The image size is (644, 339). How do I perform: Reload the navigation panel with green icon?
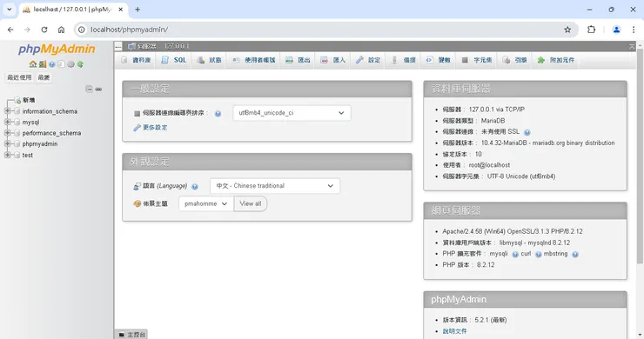click(80, 64)
